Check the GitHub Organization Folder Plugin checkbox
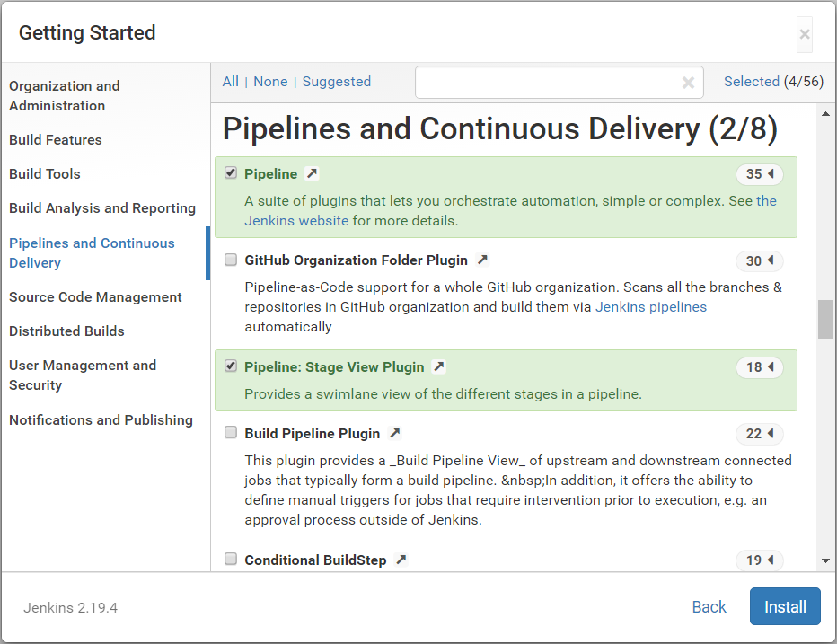Viewport: 837px width, 644px height. pos(231,260)
